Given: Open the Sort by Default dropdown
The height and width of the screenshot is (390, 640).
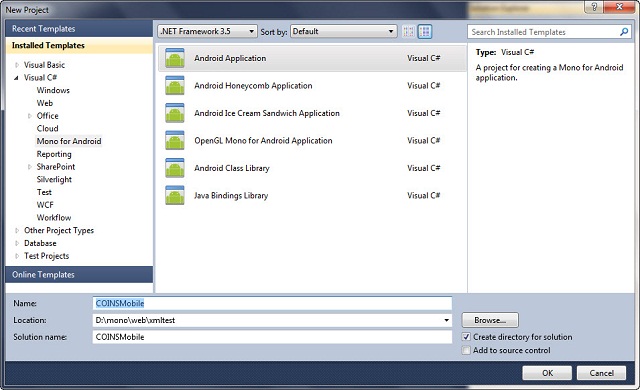Looking at the screenshot, I should tap(344, 31).
